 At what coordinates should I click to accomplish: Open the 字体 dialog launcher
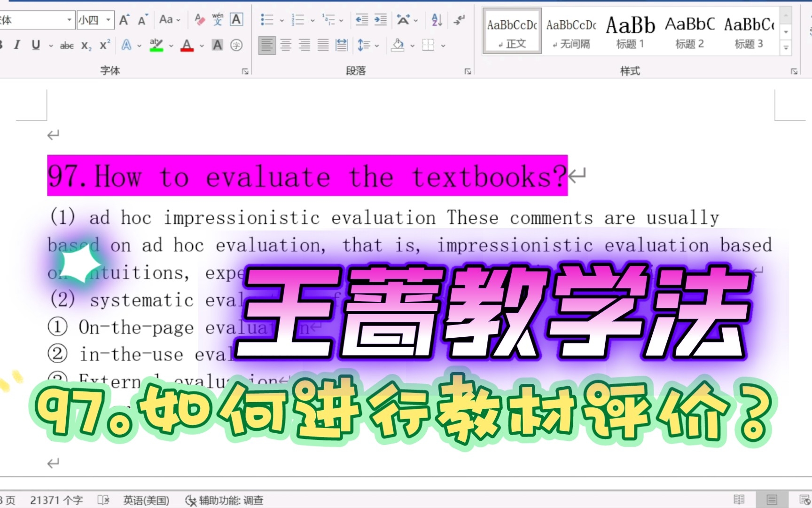coord(245,72)
